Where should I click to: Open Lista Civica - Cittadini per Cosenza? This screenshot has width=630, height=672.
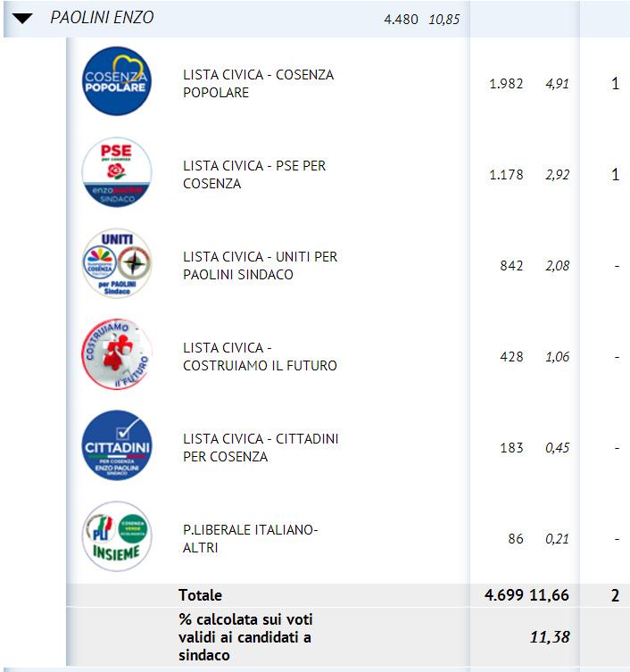coord(260,448)
